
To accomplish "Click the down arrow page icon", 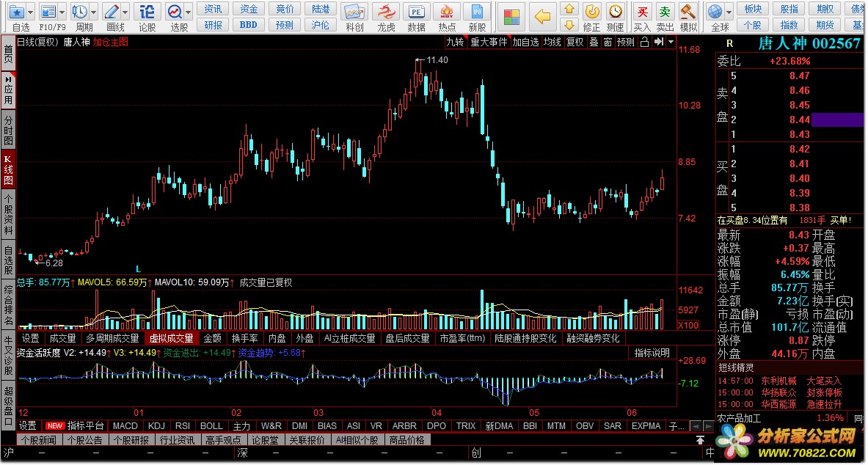I will pos(569,24).
